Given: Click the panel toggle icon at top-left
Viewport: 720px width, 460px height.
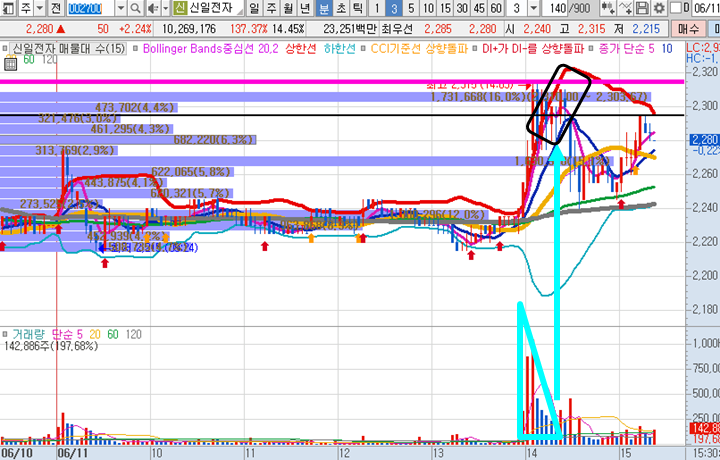Looking at the screenshot, I should pos(8,8).
